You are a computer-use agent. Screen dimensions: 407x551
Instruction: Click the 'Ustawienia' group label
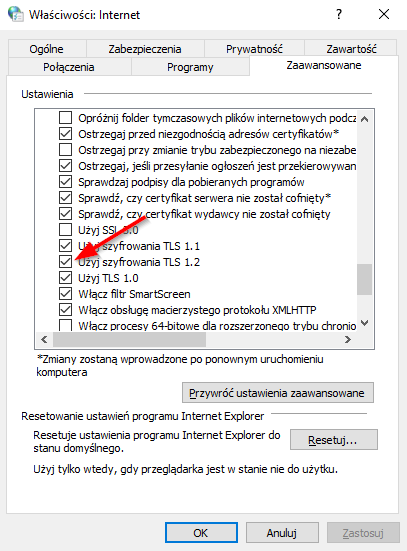tap(47, 94)
